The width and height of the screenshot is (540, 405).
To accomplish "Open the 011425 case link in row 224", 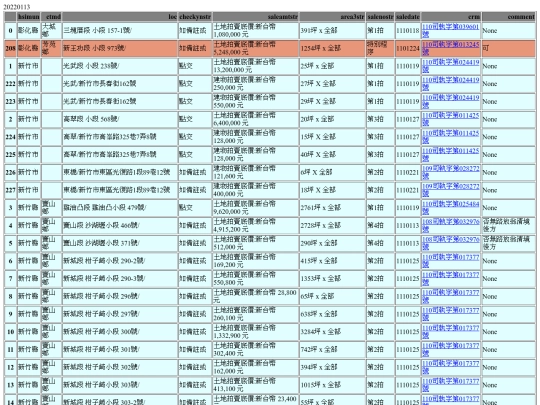I will pos(450,137).
